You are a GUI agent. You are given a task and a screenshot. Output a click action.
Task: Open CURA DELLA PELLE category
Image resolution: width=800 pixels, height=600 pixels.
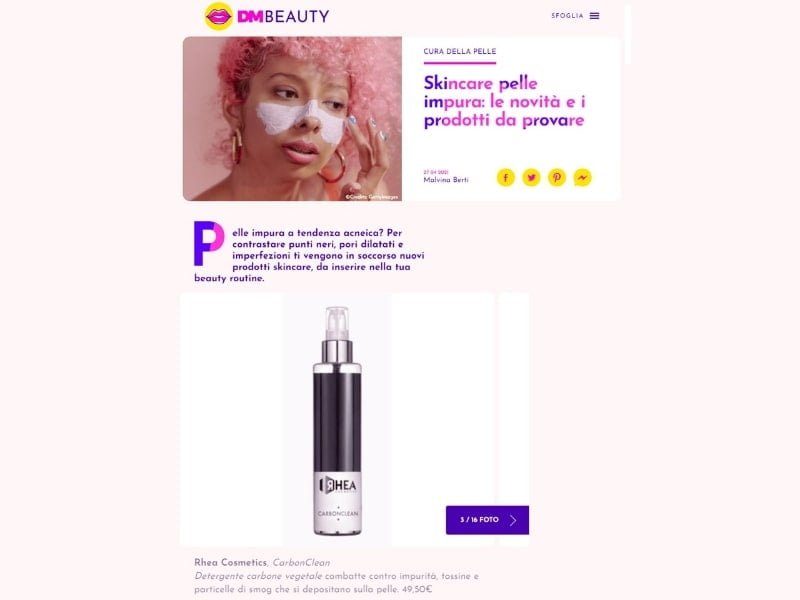click(x=460, y=52)
